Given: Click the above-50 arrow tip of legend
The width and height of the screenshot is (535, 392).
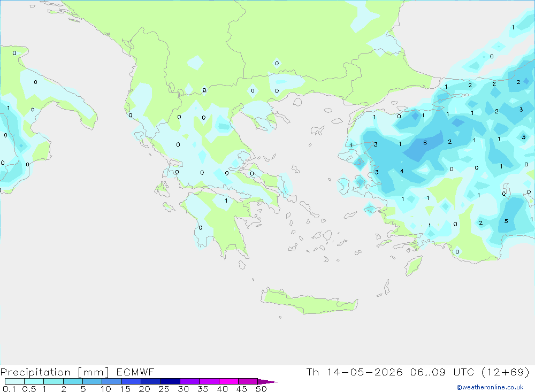Looking at the screenshot, I should [267, 382].
